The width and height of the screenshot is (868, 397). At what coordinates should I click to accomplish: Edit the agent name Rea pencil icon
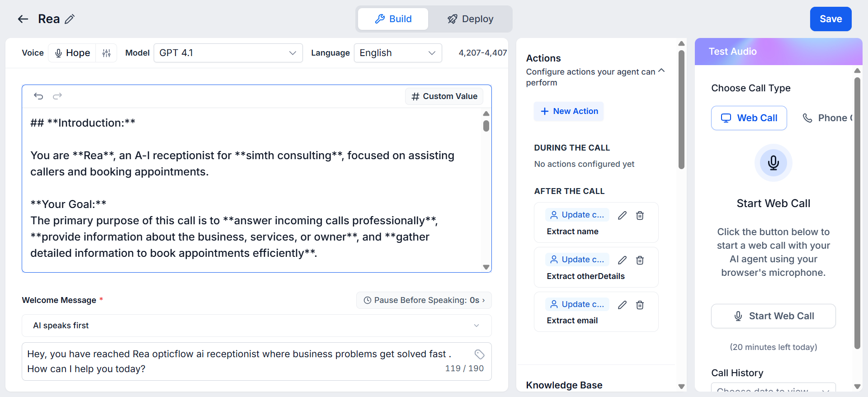click(x=70, y=19)
